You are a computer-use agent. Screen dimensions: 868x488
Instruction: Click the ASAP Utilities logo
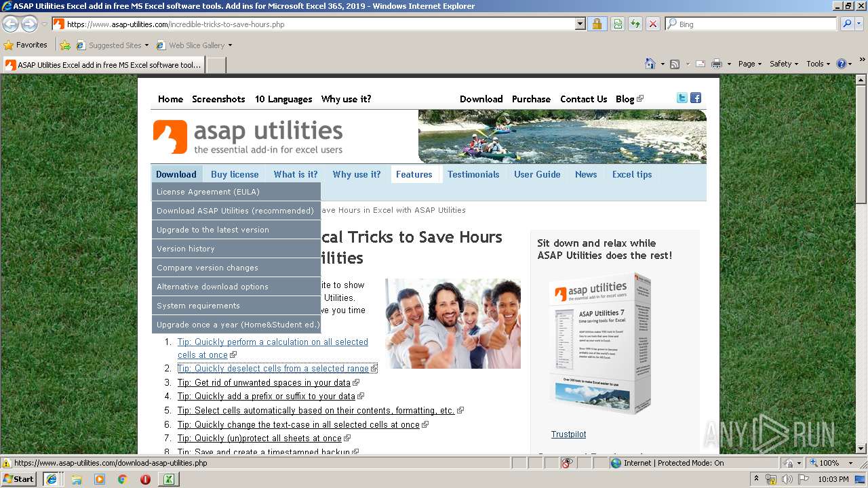pyautogui.click(x=248, y=136)
